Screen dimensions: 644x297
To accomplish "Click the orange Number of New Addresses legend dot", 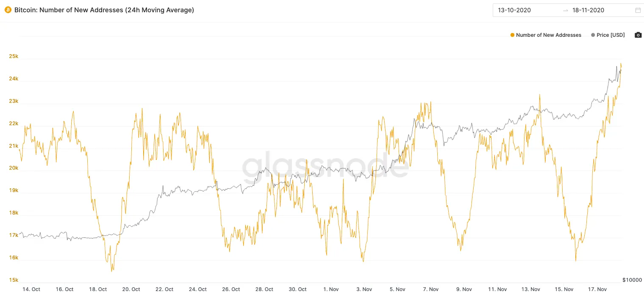I will 512,35.
